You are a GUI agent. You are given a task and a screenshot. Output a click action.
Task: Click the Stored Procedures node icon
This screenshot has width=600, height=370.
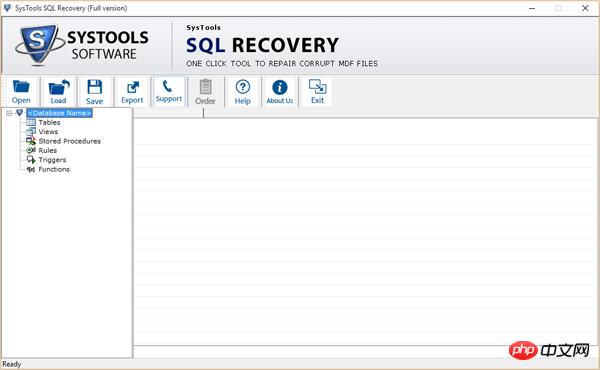point(31,141)
